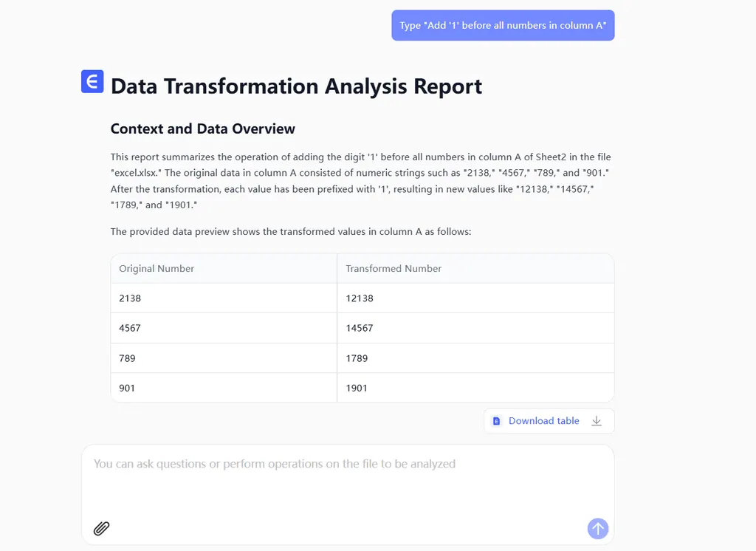Screen dimensions: 756x551
Task: Click the Context and Data Overview subheading
Action: pyautogui.click(x=202, y=129)
